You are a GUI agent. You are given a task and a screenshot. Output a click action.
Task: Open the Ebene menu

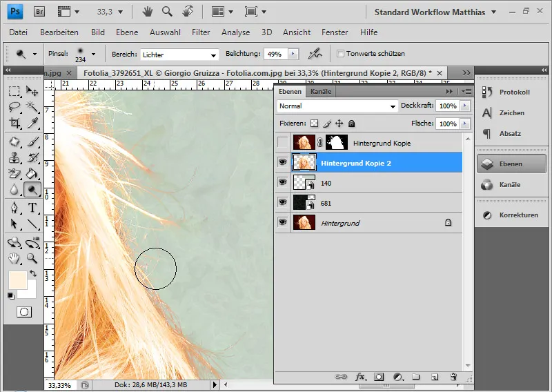pos(127,32)
